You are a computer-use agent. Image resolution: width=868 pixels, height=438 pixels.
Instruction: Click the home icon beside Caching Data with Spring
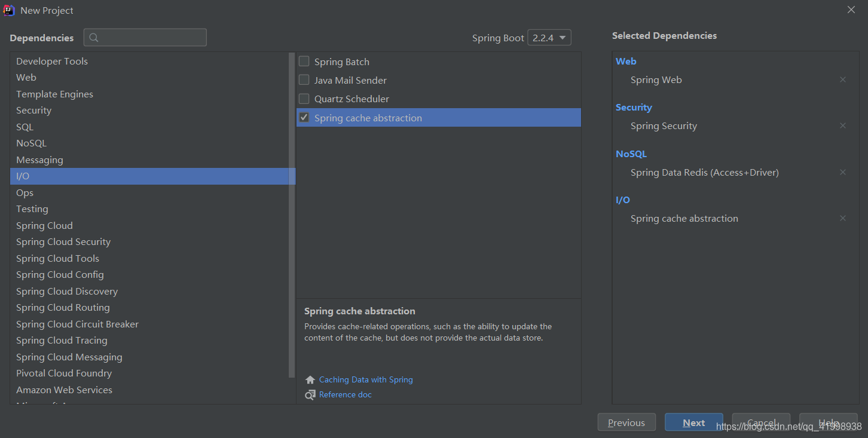click(x=310, y=379)
